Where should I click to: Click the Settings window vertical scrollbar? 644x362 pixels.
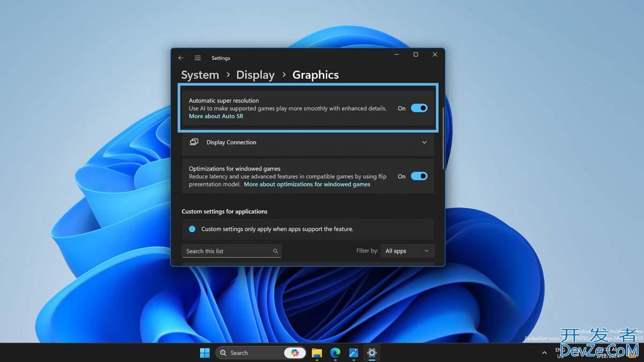pyautogui.click(x=443, y=138)
